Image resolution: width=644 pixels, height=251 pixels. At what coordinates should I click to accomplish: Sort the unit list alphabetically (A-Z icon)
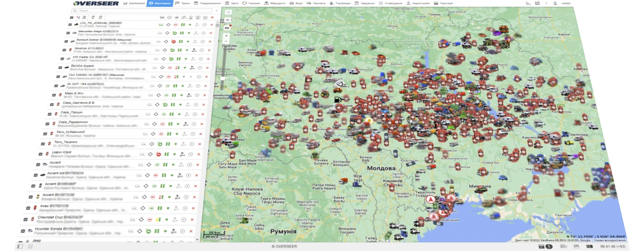(x=78, y=17)
